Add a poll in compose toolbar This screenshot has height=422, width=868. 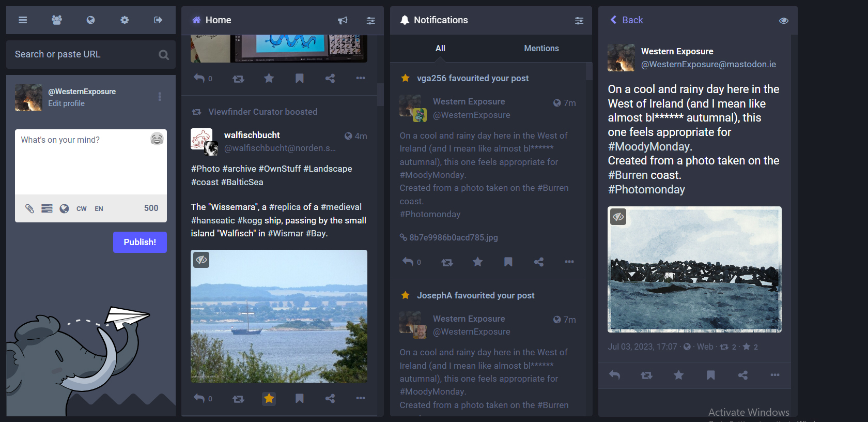pos(47,208)
